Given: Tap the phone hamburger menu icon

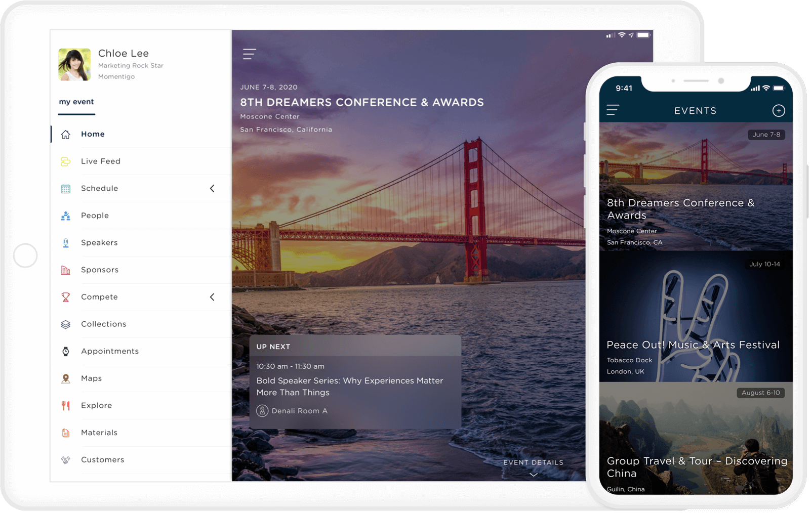Looking at the screenshot, I should 613,110.
